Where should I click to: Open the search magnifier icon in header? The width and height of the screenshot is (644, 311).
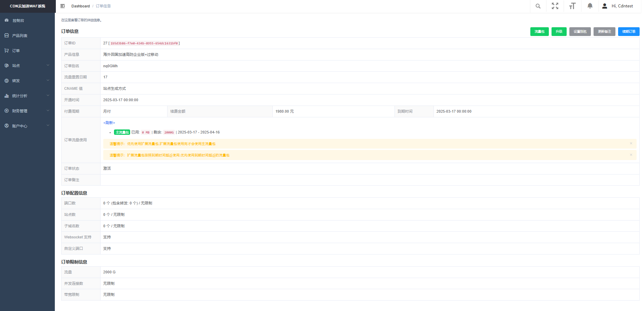point(538,6)
